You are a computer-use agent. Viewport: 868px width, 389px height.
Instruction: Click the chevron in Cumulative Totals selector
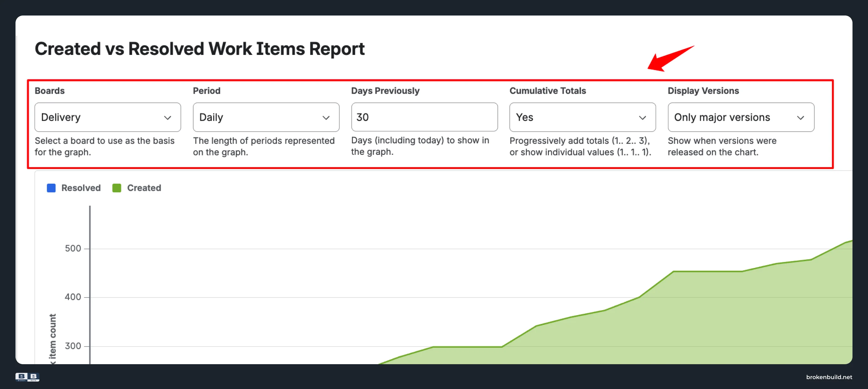[642, 118]
